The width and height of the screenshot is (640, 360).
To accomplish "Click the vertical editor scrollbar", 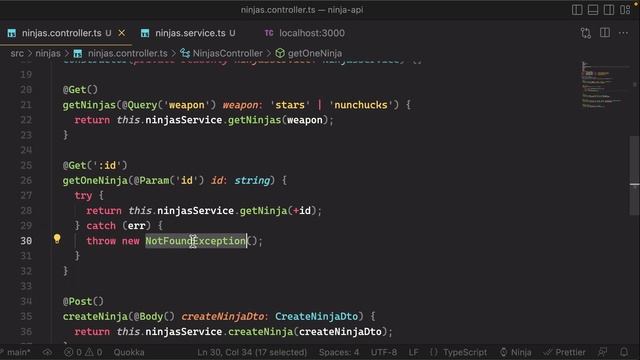I will [634, 176].
